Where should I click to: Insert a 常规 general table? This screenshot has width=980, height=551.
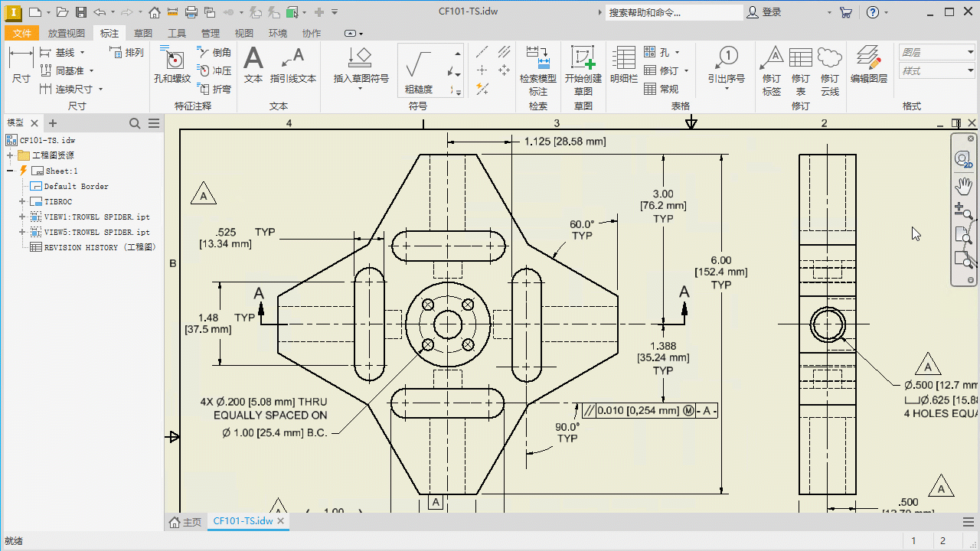pyautogui.click(x=661, y=89)
